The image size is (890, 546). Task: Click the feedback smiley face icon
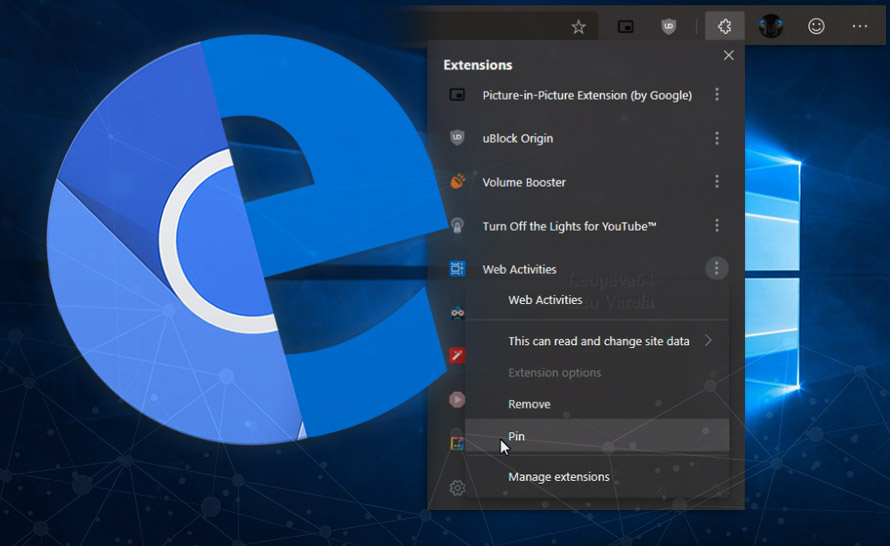[816, 26]
